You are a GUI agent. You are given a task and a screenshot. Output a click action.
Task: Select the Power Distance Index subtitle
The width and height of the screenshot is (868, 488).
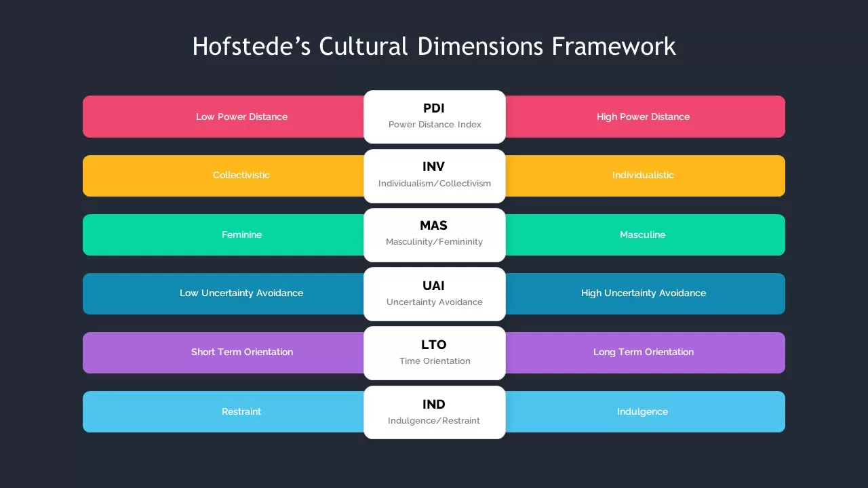coord(435,125)
